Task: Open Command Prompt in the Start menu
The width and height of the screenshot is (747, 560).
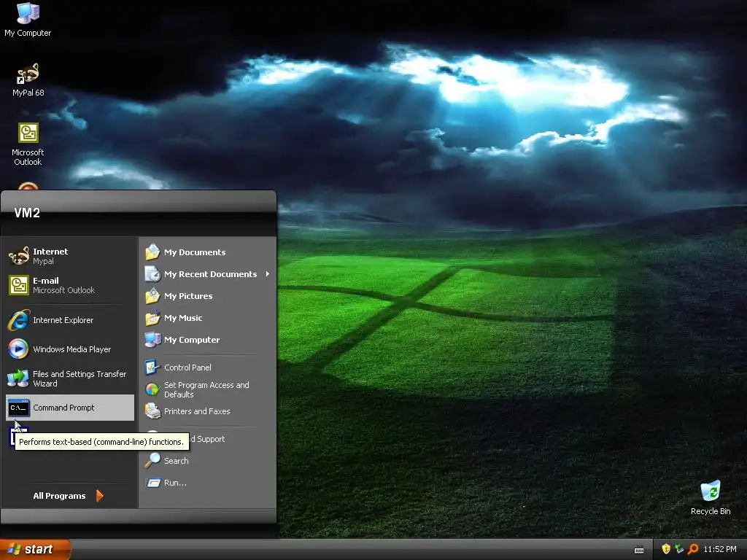Action: 70,408
